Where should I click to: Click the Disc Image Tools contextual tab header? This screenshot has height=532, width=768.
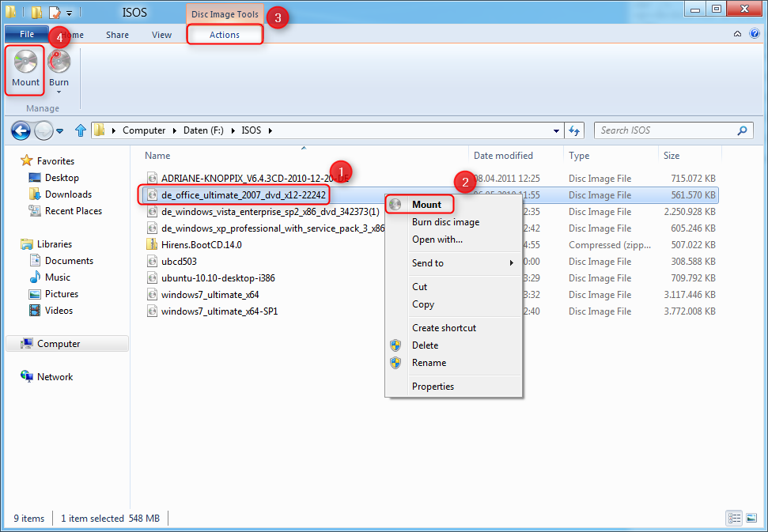pos(225,14)
